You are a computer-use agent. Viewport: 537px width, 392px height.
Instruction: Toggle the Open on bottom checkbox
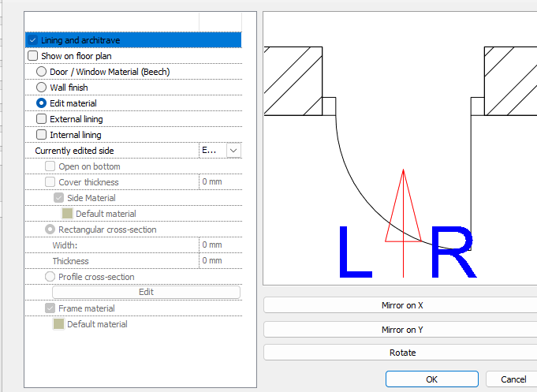tap(50, 166)
